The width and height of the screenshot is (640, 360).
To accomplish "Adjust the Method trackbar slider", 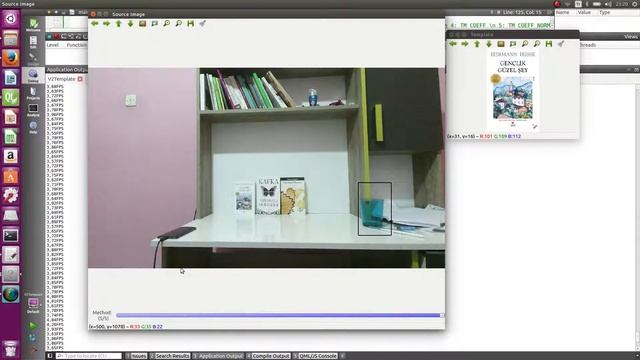I will (x=279, y=315).
